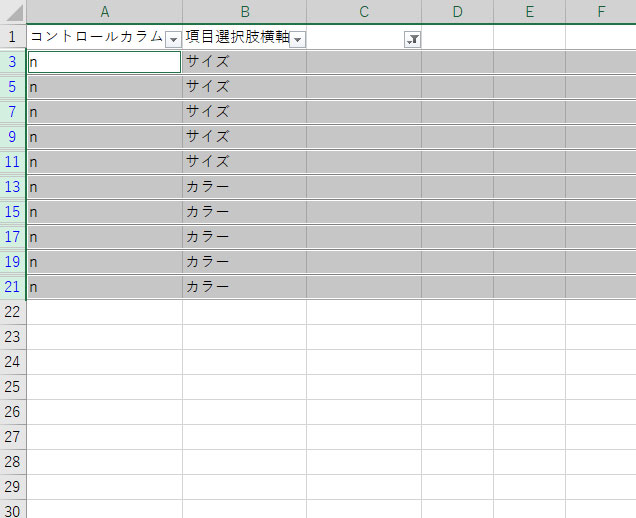
Task: Open the 項目選択肢横軸 filter dropdown
Action: 297,38
